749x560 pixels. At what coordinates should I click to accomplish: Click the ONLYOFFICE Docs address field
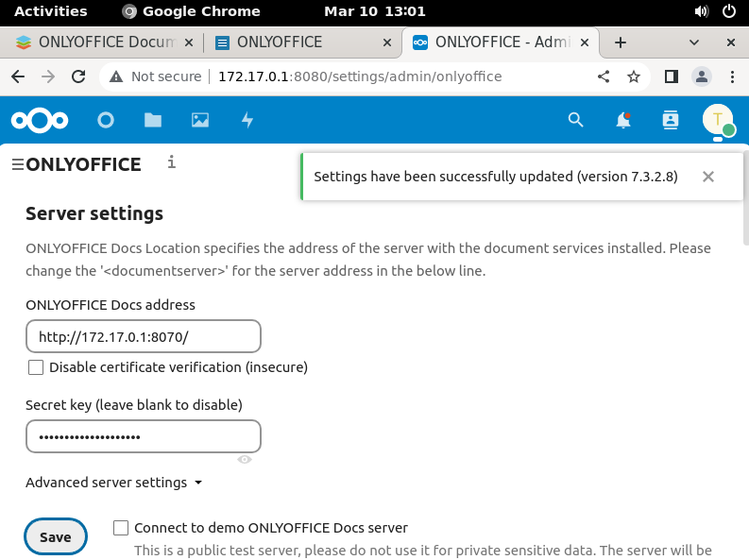click(143, 336)
